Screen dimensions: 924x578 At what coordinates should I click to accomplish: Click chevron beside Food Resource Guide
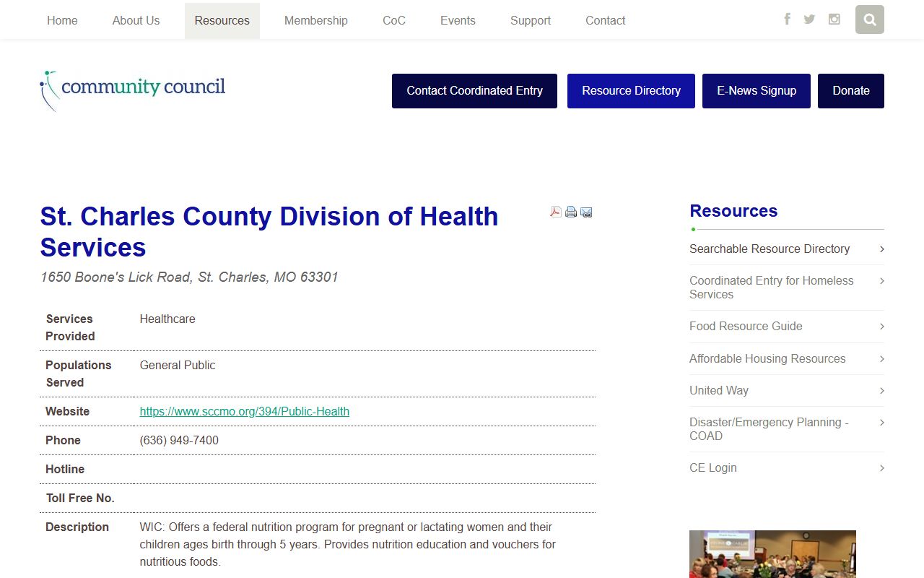pos(881,327)
